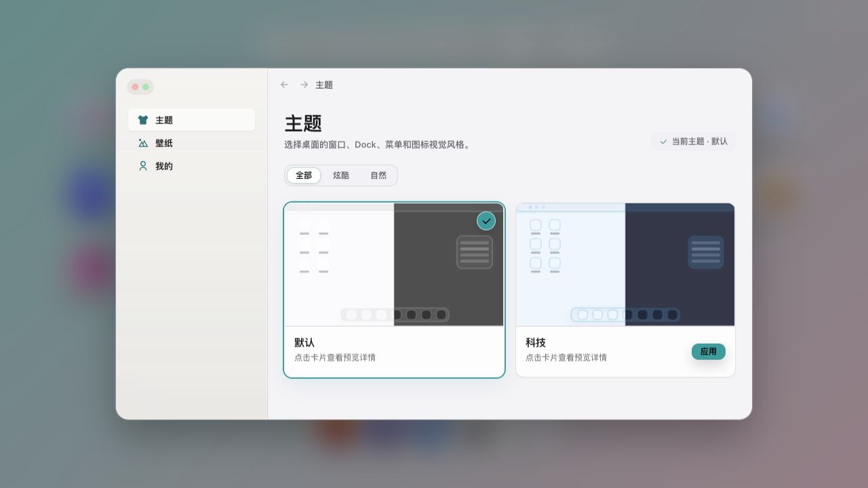This screenshot has width=868, height=488.
Task: Click the checkmark badge on 默认 card
Action: point(486,221)
